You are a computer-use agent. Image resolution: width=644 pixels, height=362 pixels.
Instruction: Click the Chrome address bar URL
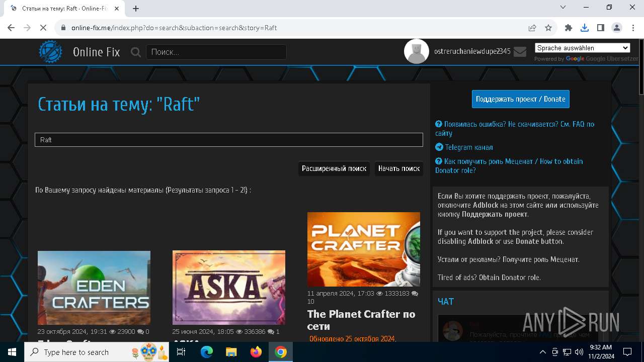click(174, 28)
